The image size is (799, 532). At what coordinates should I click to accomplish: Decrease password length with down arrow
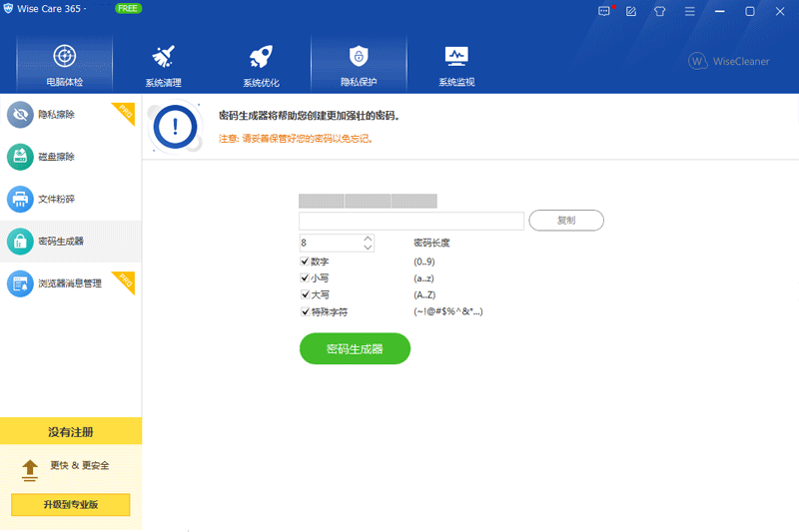point(368,248)
